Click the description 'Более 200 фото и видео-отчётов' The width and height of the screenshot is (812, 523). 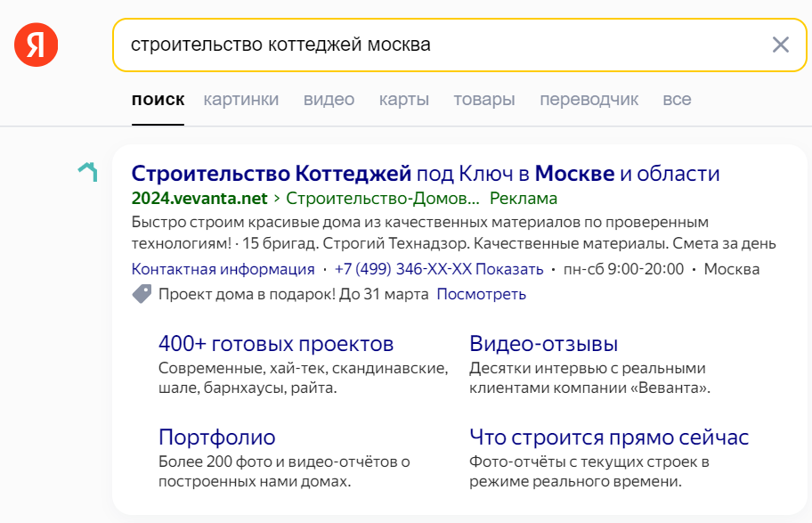click(284, 471)
